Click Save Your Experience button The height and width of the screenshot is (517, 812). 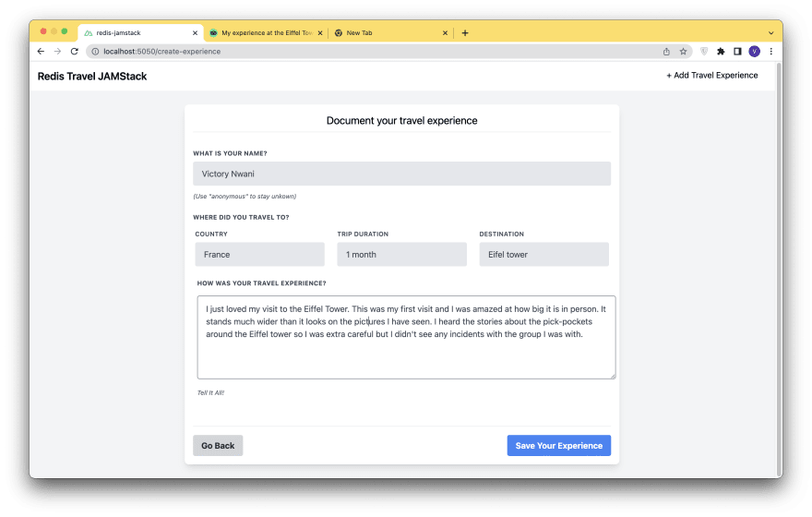click(x=559, y=446)
